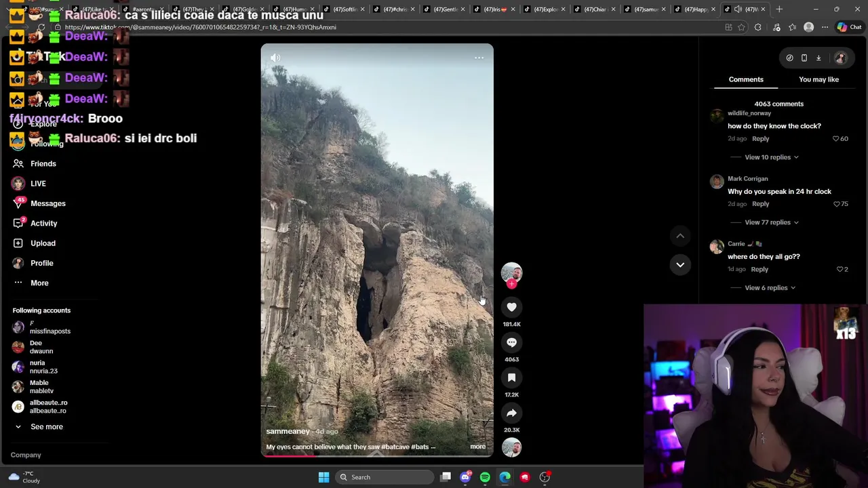Open the browser extensions icon
The width and height of the screenshot is (868, 488).
[x=757, y=28]
